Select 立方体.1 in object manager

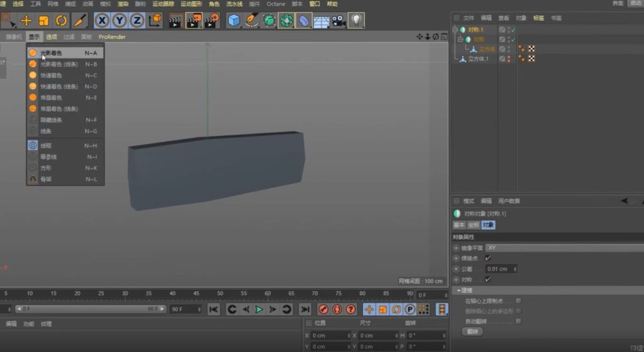(x=478, y=58)
